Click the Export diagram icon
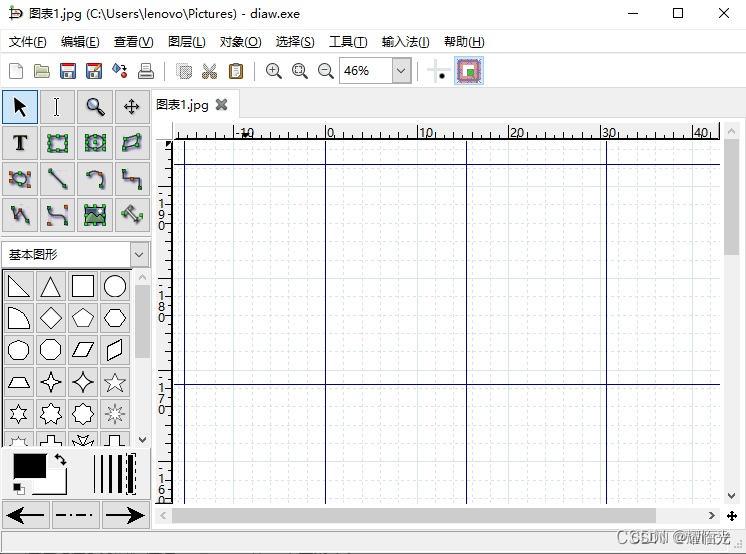The width and height of the screenshot is (746, 554). click(120, 71)
